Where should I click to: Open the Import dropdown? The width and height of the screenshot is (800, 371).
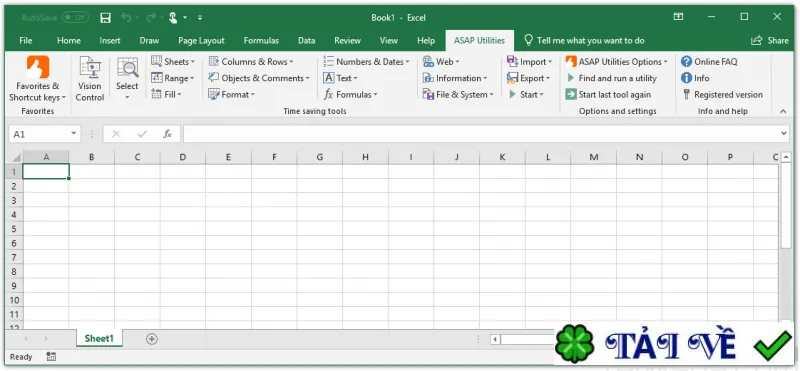530,62
